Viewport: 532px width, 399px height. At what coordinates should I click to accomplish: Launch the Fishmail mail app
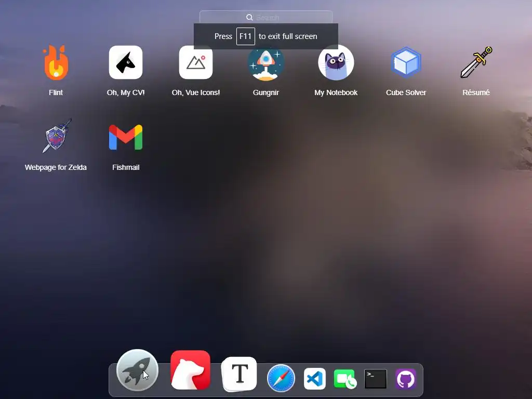pos(126,137)
